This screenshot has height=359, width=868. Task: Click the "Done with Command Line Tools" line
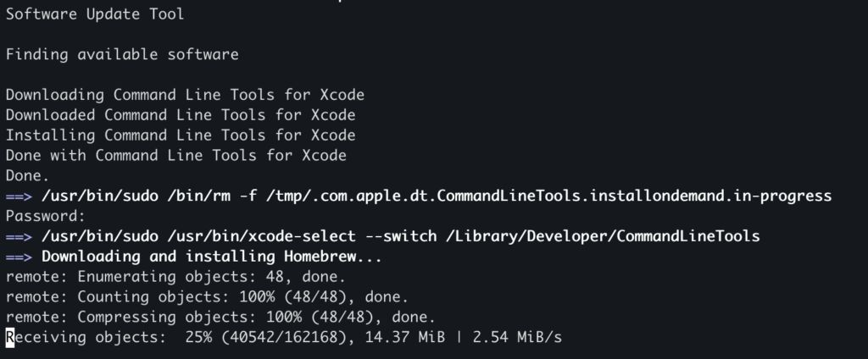(176, 156)
